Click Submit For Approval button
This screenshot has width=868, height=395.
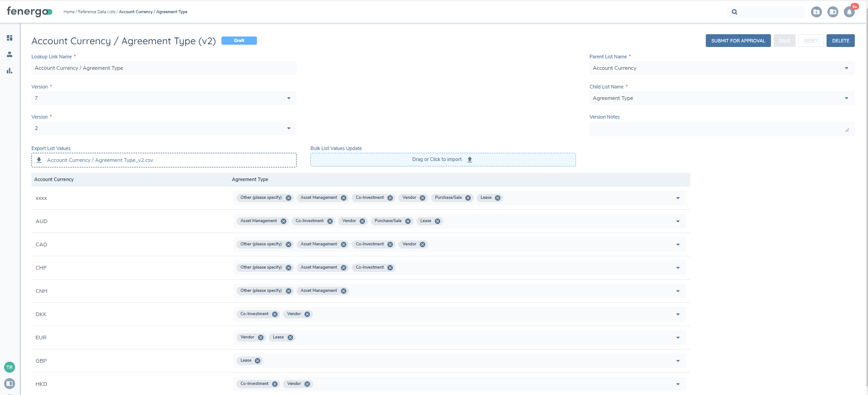point(738,41)
